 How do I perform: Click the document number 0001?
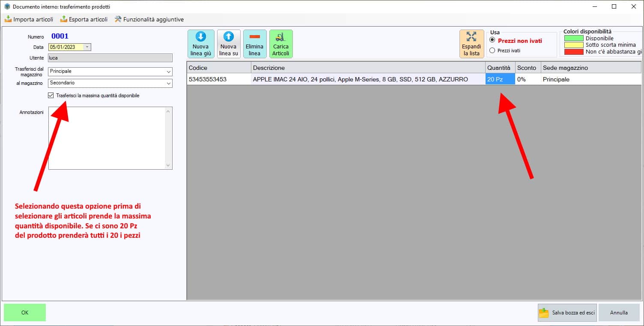(x=60, y=36)
